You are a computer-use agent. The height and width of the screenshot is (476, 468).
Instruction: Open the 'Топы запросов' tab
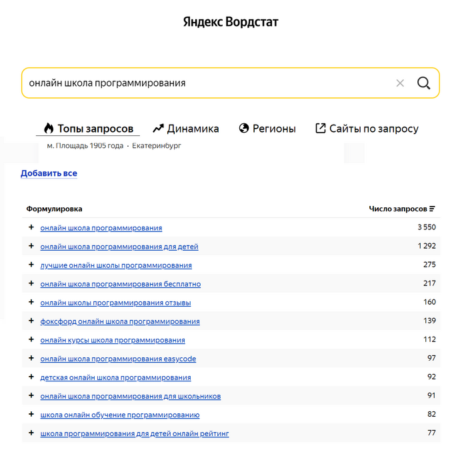click(88, 129)
